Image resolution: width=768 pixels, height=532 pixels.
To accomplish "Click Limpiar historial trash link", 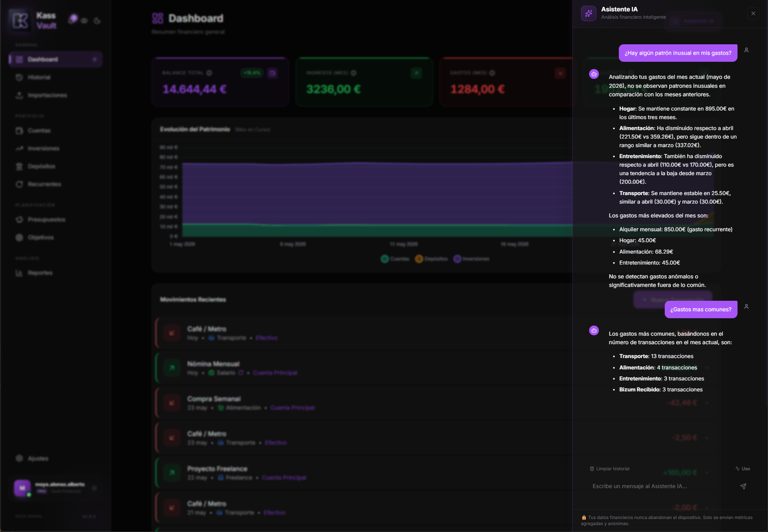I will (x=609, y=469).
